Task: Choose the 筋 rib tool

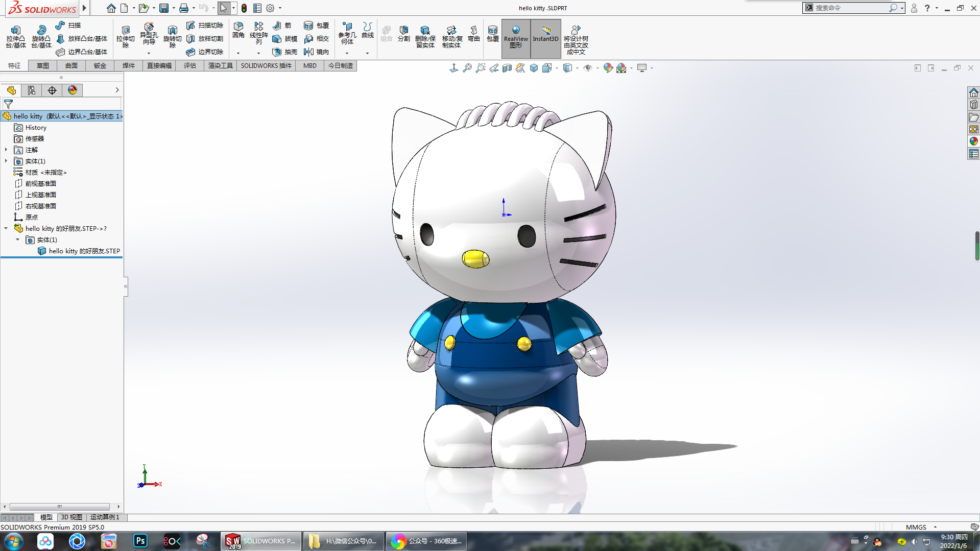Action: [282, 25]
